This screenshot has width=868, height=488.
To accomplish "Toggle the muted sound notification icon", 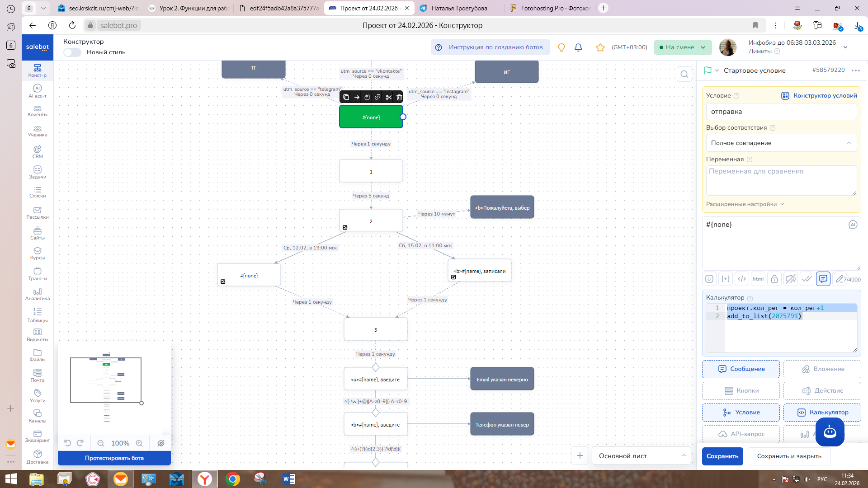I will pos(790,279).
